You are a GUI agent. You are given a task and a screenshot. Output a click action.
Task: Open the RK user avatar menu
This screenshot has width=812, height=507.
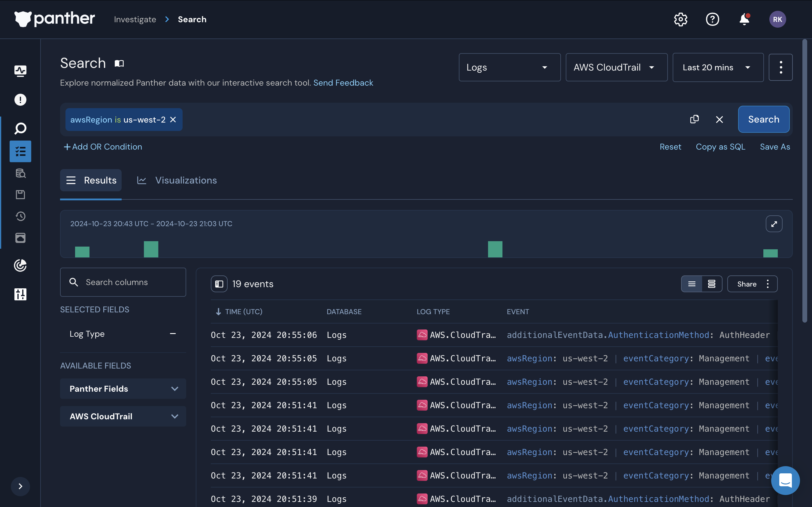[x=777, y=20]
